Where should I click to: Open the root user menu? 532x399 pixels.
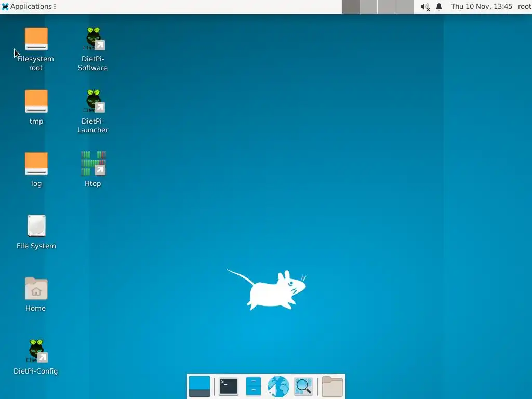pyautogui.click(x=525, y=6)
